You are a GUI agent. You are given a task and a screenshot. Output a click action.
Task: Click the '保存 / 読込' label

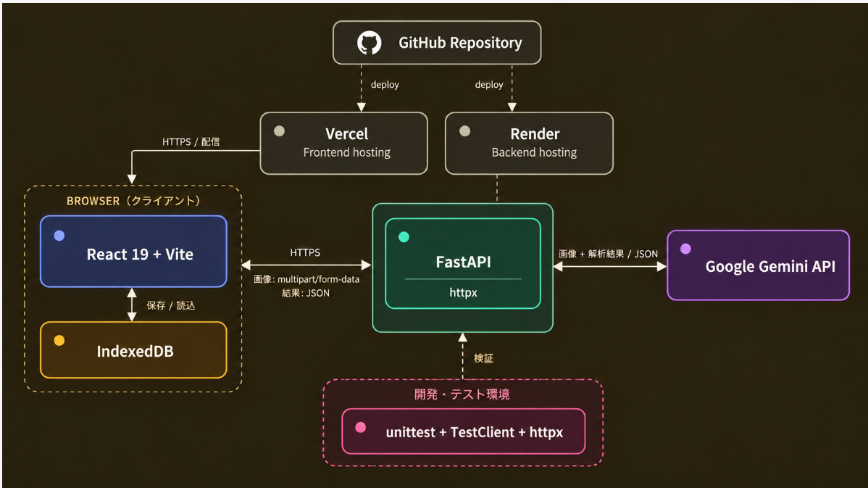pyautogui.click(x=170, y=305)
